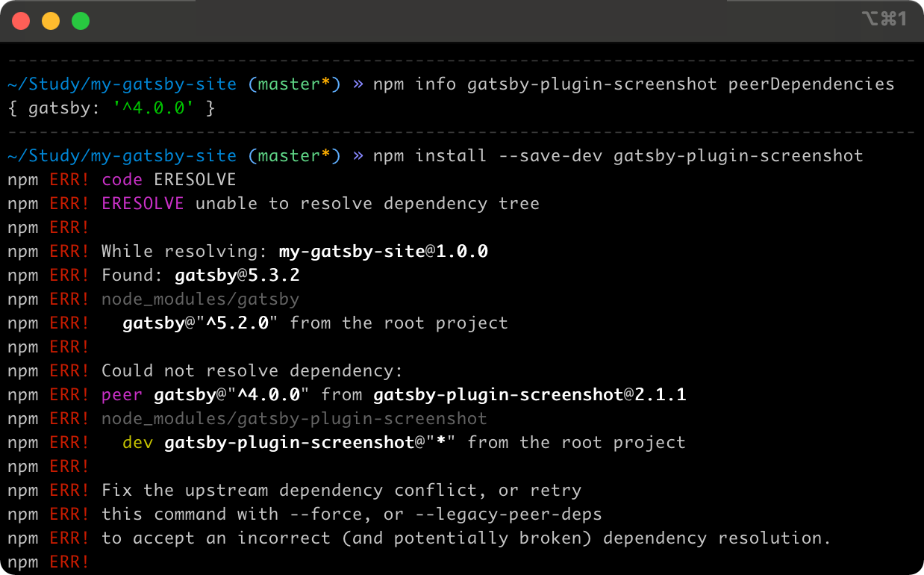Click 'gatsby@5.3.2' in the Found line
The image size is (924, 575).
coord(237,276)
